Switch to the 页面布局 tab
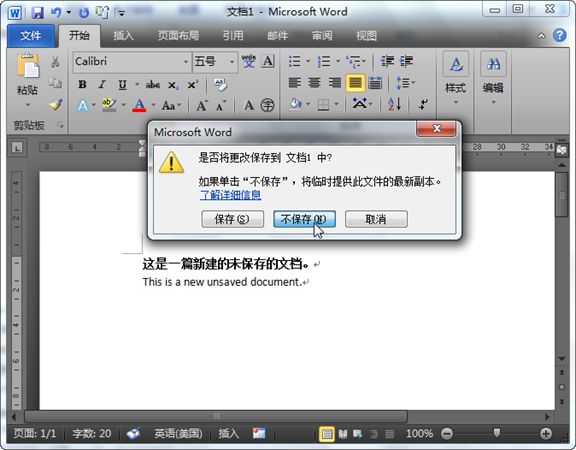The image size is (576, 450). [x=179, y=36]
